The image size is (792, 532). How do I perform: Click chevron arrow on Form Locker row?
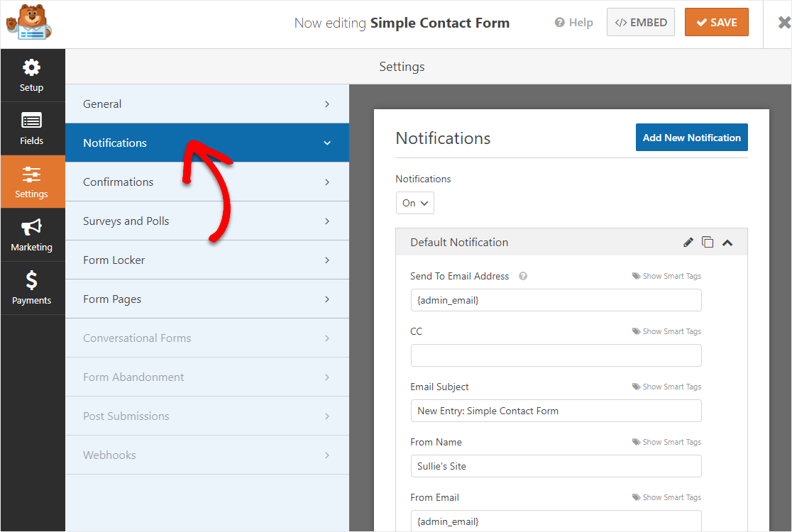tap(327, 260)
